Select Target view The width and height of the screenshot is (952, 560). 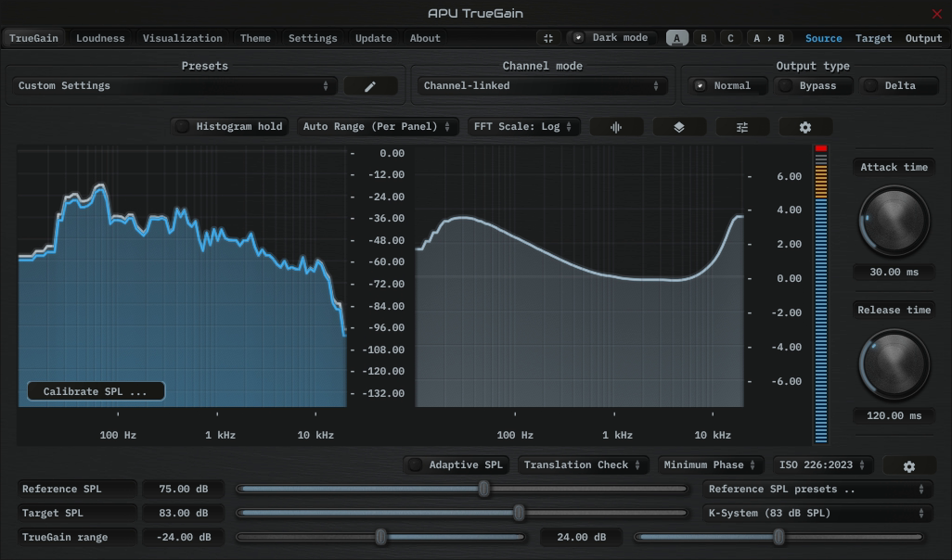[x=874, y=38]
